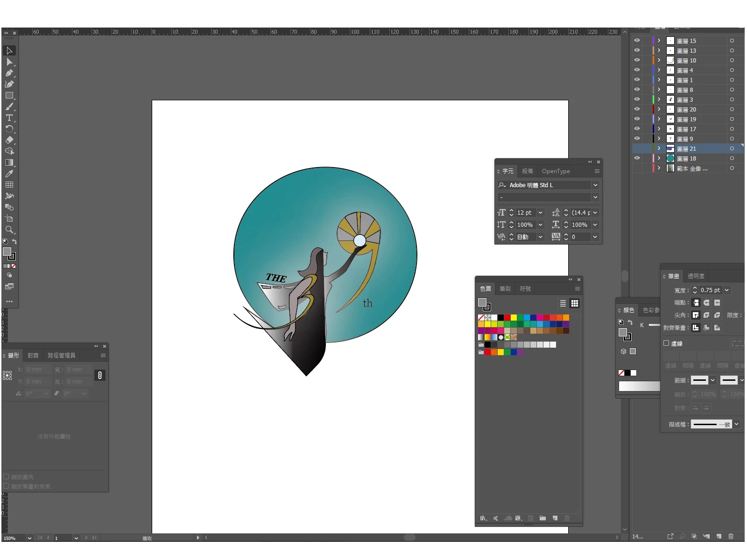Hide 圖層 13 with eye icon
Viewport: 747px width, 560px height.
pos(637,50)
